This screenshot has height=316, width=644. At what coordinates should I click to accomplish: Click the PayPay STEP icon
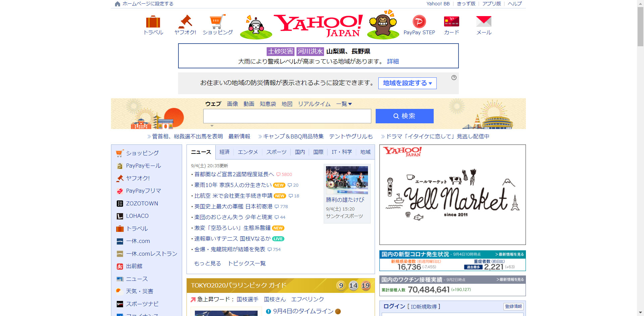419,22
